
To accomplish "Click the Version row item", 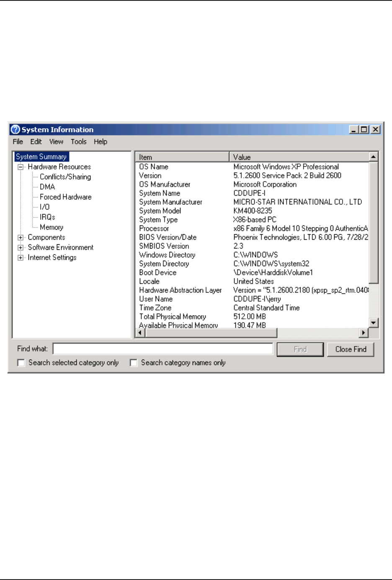I will click(150, 176).
